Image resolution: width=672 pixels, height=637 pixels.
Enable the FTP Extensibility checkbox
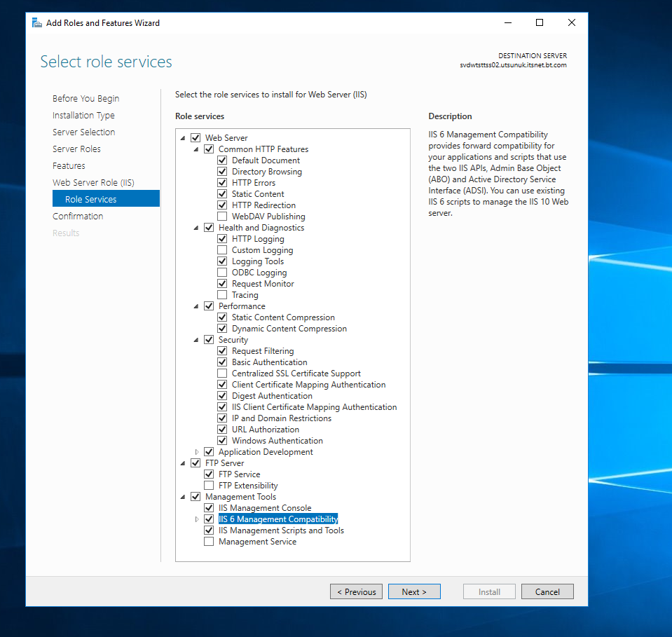[209, 485]
